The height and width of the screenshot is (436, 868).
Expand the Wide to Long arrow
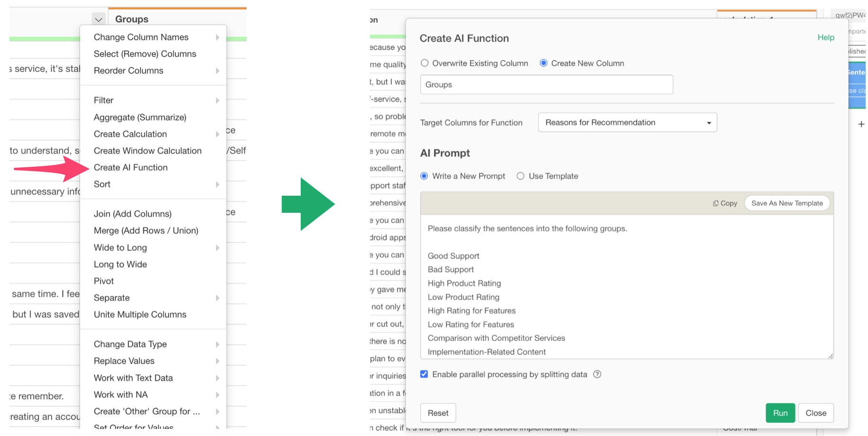click(218, 248)
